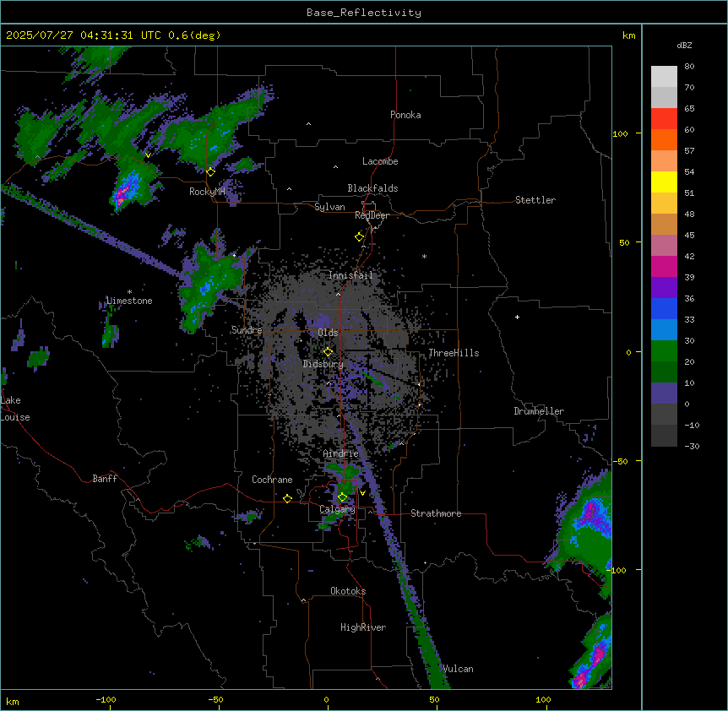Click the magenta swatch in the dBZ legend
The image size is (728, 711).
pyautogui.click(x=664, y=266)
